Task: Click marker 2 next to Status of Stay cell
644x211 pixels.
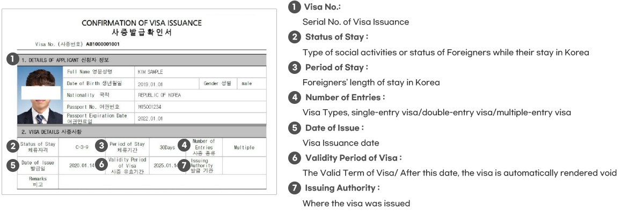Action: (x=12, y=146)
